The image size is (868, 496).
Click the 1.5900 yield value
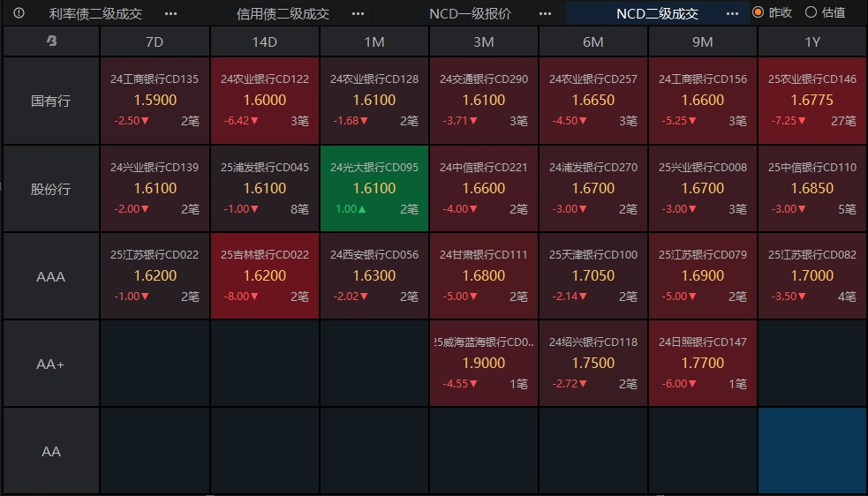(155, 101)
